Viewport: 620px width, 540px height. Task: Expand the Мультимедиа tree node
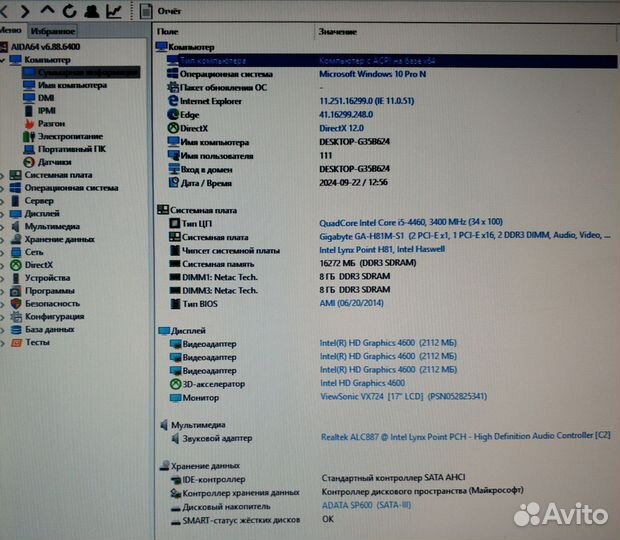coord(2,227)
